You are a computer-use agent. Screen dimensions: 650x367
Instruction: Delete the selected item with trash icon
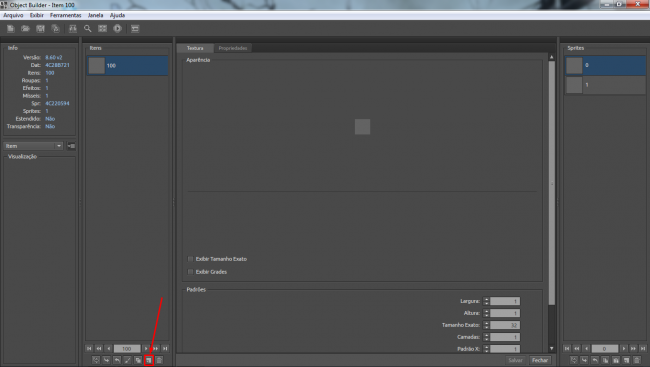[159, 360]
